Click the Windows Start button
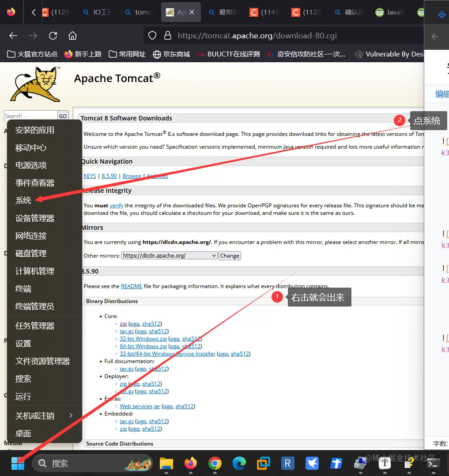Image resolution: width=449 pixels, height=476 pixels. (x=18, y=463)
